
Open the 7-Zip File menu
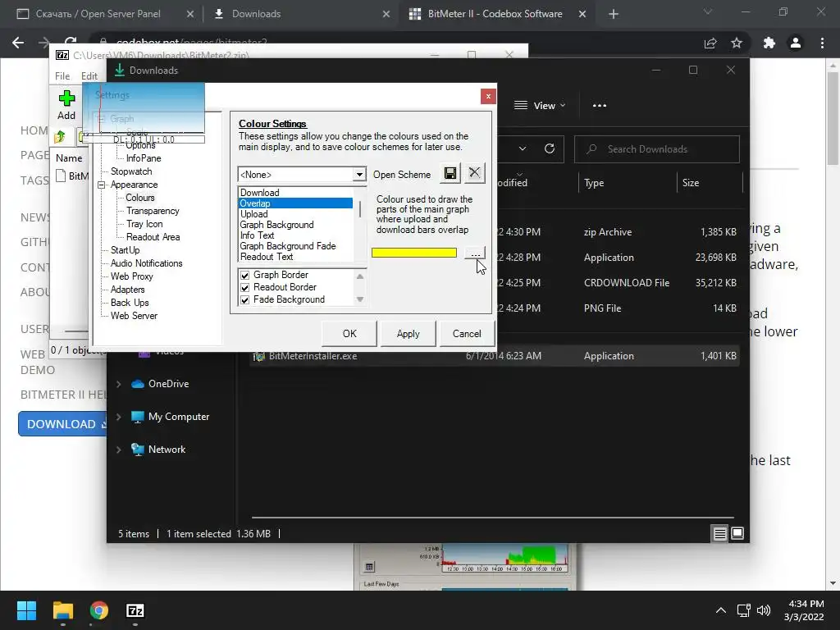coord(62,76)
